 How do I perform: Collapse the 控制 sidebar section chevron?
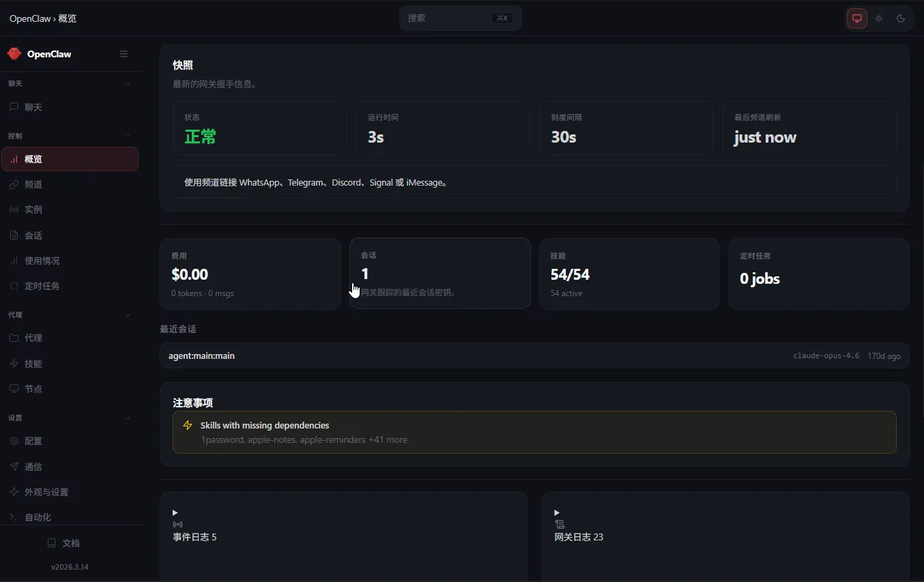click(x=128, y=136)
